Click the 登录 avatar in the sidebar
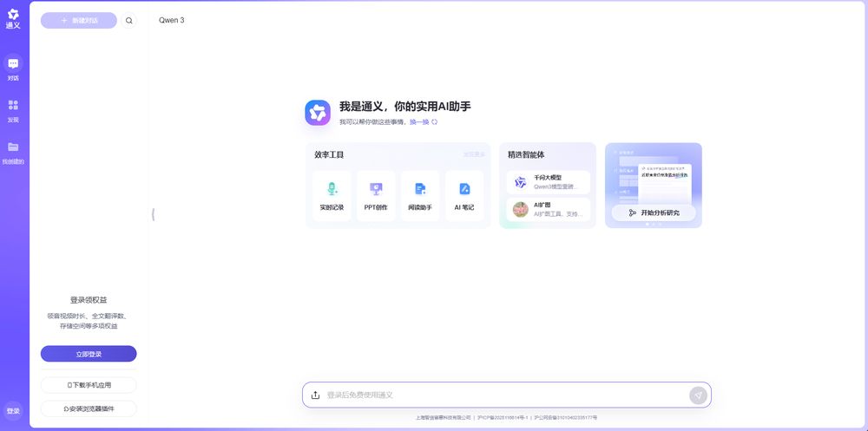 click(13, 411)
